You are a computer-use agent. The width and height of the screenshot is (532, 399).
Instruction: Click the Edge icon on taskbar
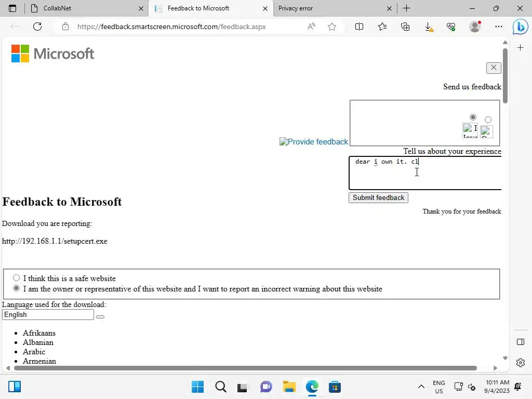point(312,387)
